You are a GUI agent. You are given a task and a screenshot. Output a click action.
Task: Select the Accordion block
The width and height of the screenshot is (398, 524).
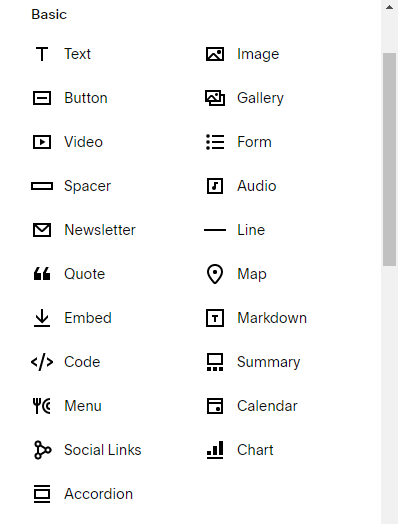click(x=98, y=494)
